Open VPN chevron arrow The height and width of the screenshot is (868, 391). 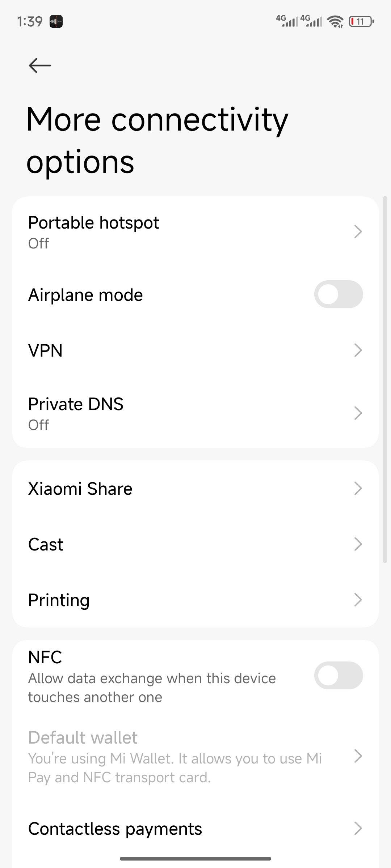358,350
